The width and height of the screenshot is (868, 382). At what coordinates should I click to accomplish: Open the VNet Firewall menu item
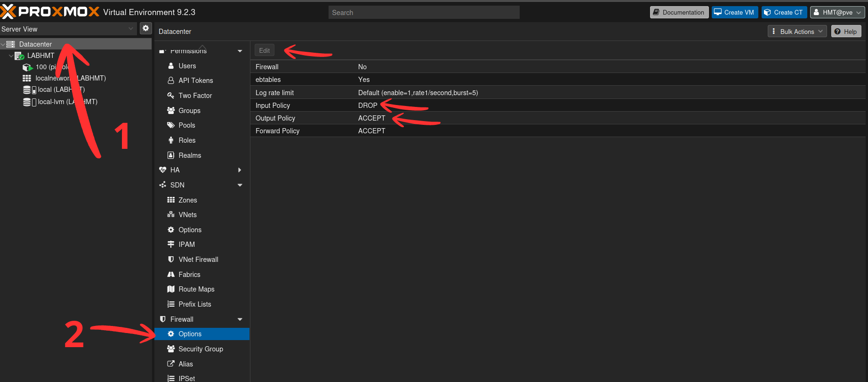(202, 260)
